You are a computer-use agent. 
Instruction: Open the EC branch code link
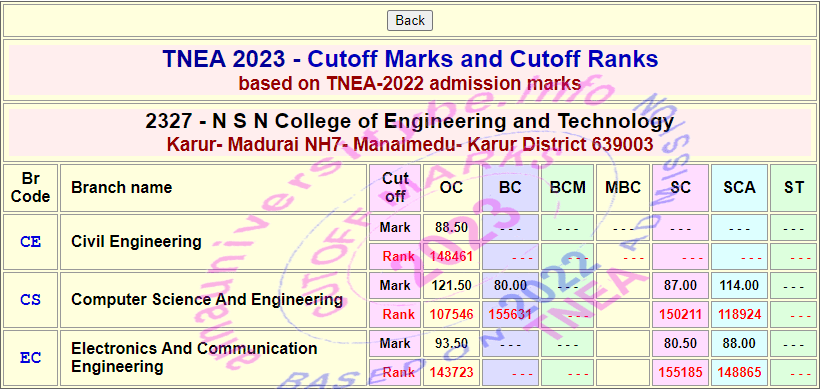(x=30, y=358)
